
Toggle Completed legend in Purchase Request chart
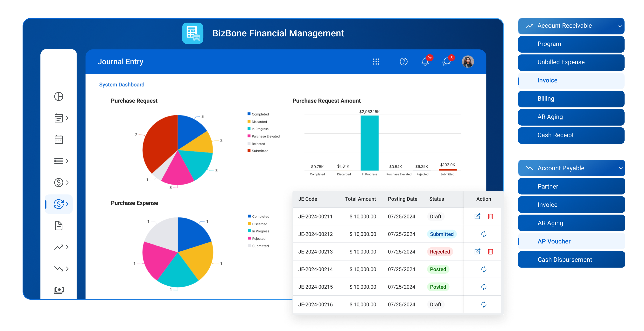tap(258, 114)
